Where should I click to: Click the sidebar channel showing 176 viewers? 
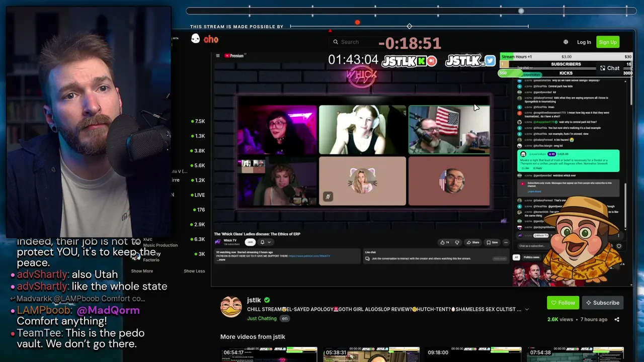[x=197, y=210]
